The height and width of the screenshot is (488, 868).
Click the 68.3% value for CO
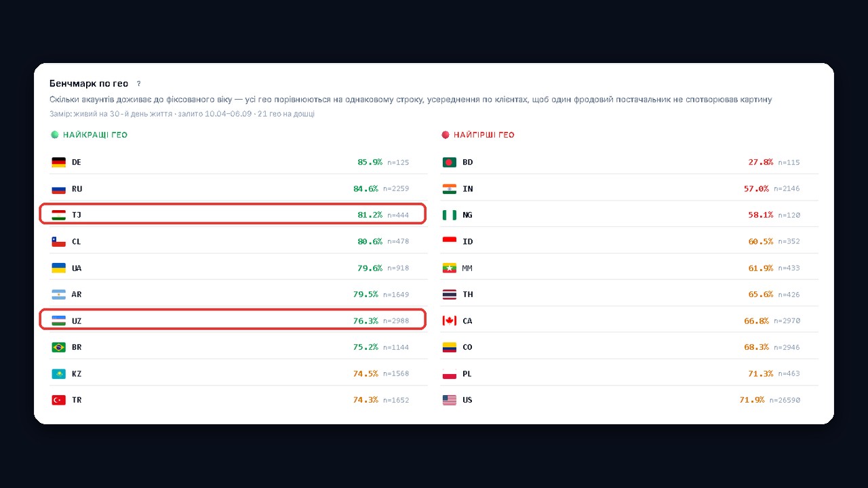pyautogui.click(x=757, y=348)
